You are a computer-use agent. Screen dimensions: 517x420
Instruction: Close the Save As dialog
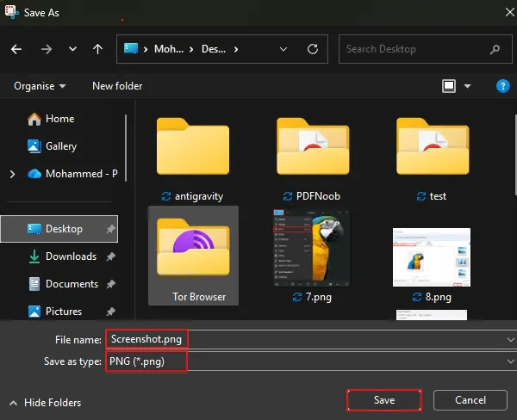tap(509, 13)
